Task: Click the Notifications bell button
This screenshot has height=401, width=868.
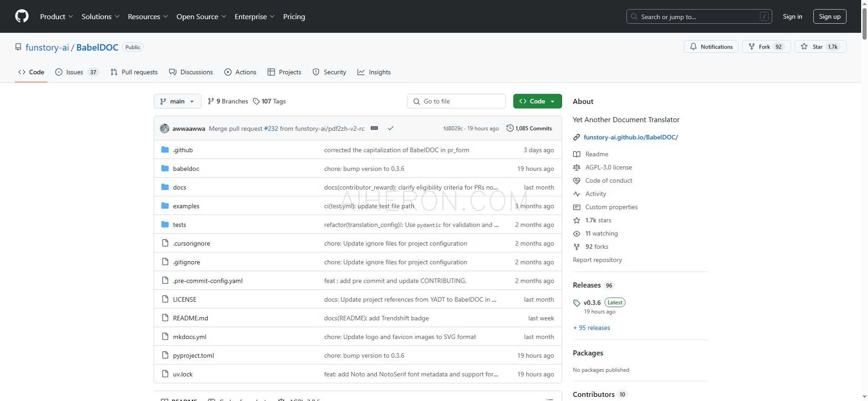Action: click(711, 46)
